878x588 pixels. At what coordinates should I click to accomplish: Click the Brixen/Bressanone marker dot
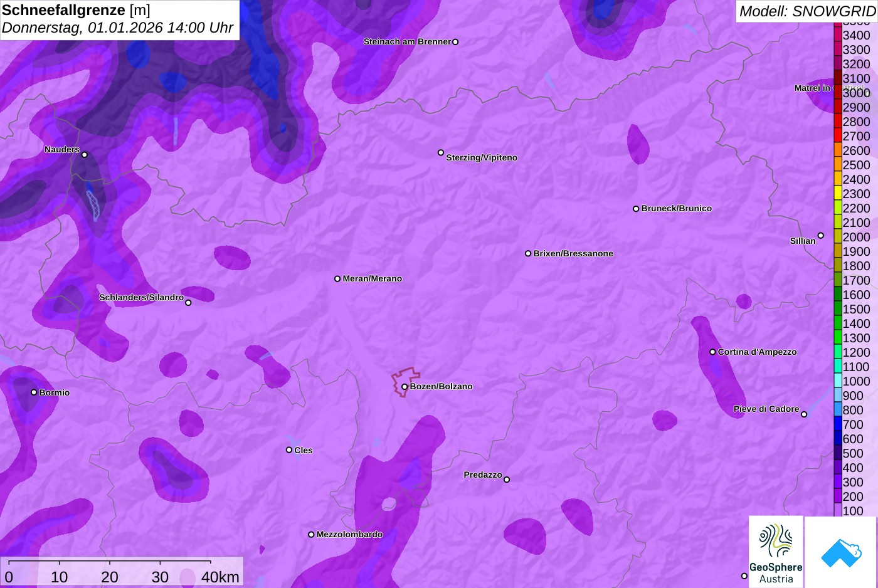point(528,253)
